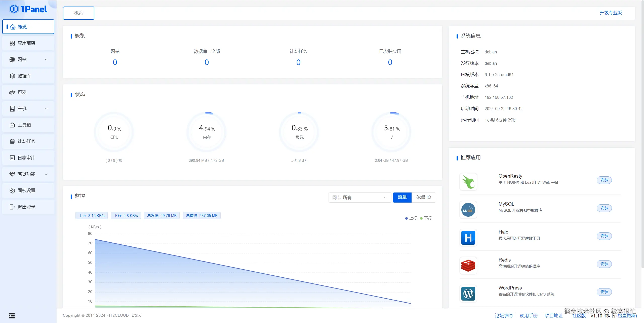Install the MySQL recommended app
Image resolution: width=644 pixels, height=323 pixels.
pyautogui.click(x=604, y=208)
